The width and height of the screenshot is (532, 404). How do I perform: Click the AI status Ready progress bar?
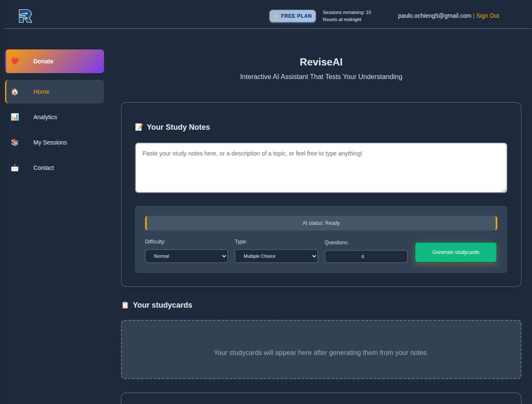tap(321, 223)
